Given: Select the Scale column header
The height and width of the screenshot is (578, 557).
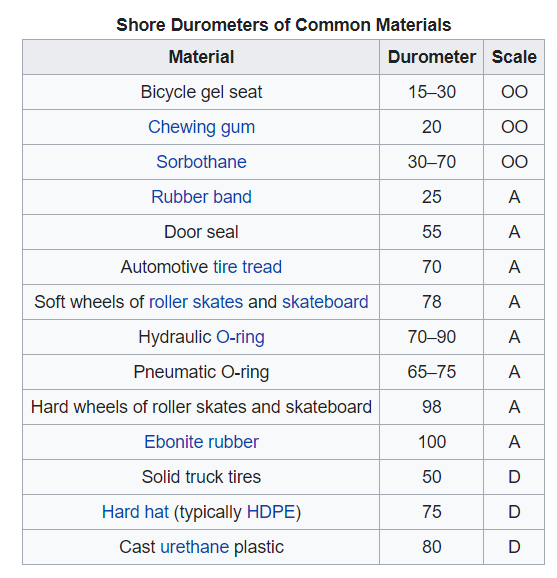Looking at the screenshot, I should click(x=514, y=57).
